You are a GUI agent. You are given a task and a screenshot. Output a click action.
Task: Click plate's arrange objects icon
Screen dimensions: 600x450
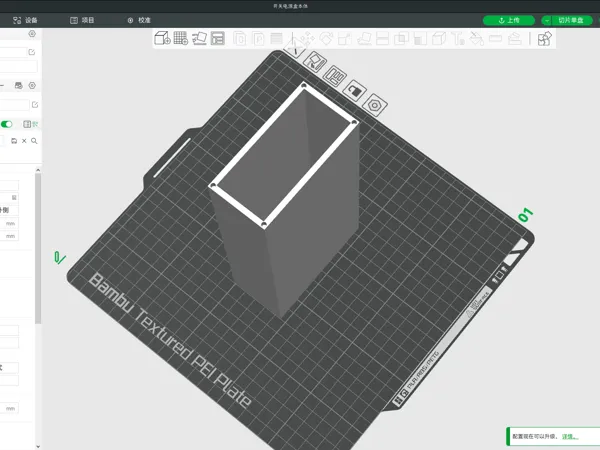(x=335, y=76)
